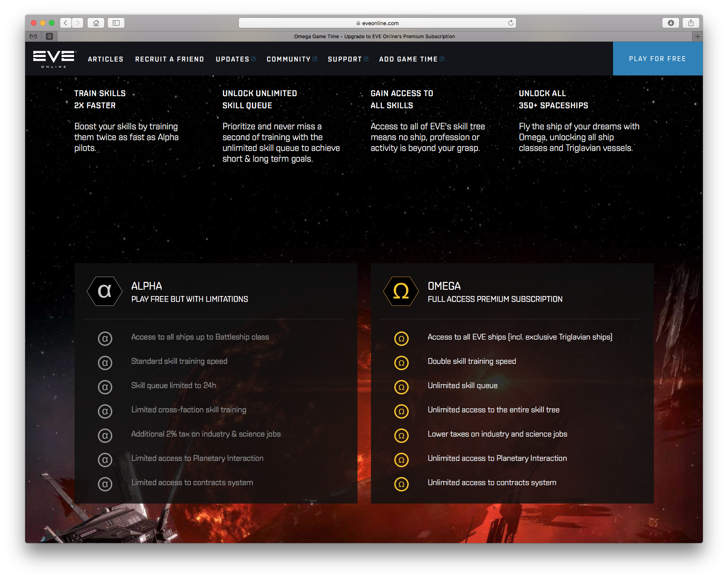Click the Safari back arrow button

(66, 23)
